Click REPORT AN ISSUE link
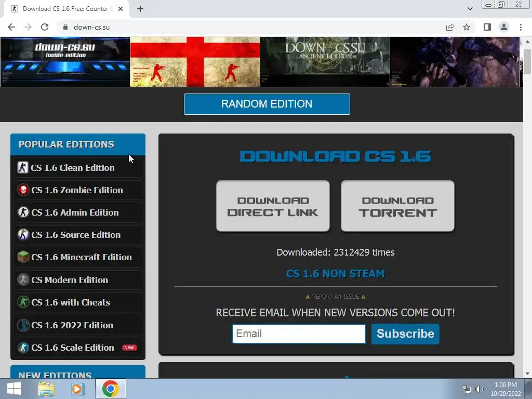Image resolution: width=532 pixels, height=399 pixels. [335, 297]
